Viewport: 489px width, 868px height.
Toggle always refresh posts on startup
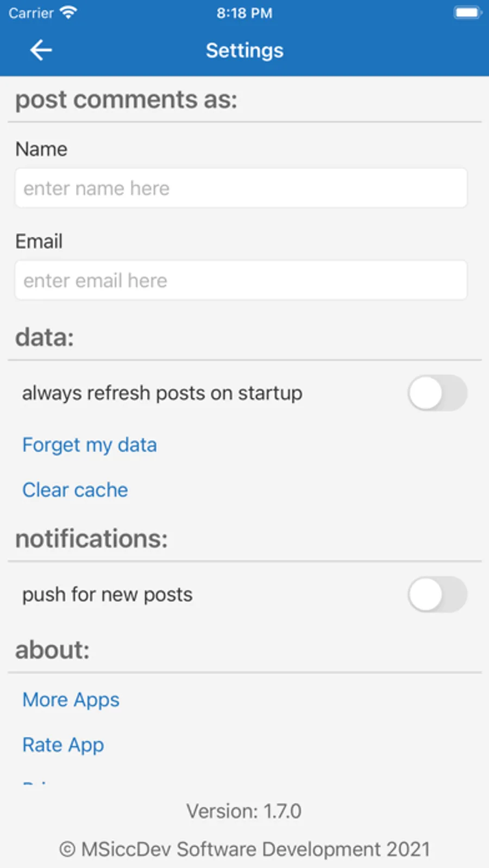437,393
